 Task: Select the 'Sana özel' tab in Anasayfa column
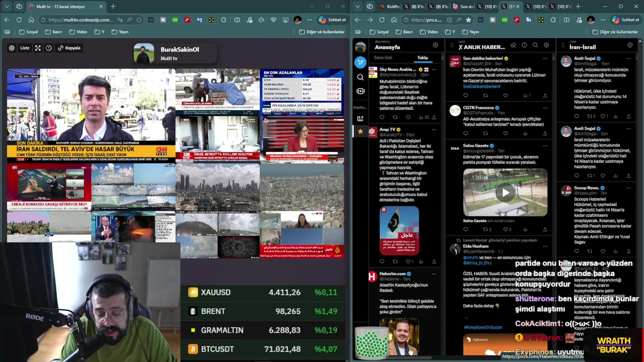383,57
